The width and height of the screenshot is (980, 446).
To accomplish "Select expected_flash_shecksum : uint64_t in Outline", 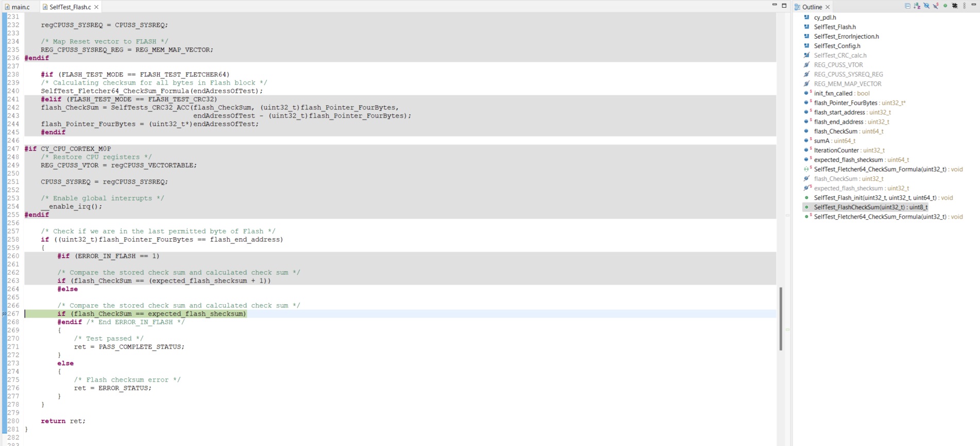I will coord(861,160).
